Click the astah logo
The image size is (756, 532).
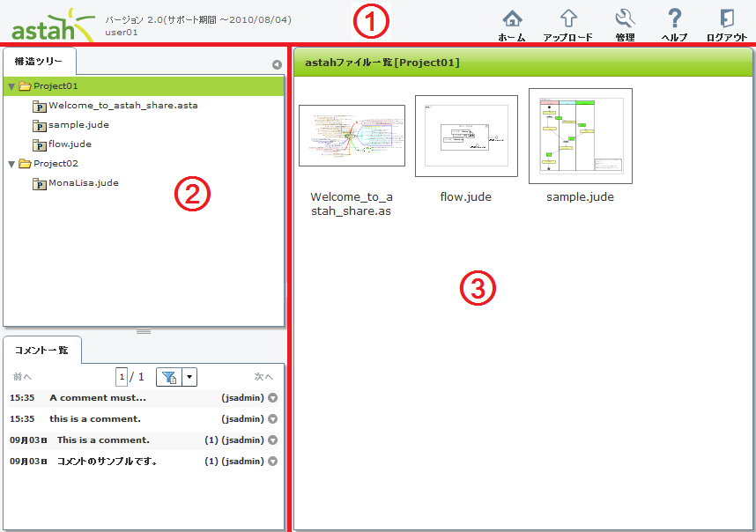tap(52, 26)
